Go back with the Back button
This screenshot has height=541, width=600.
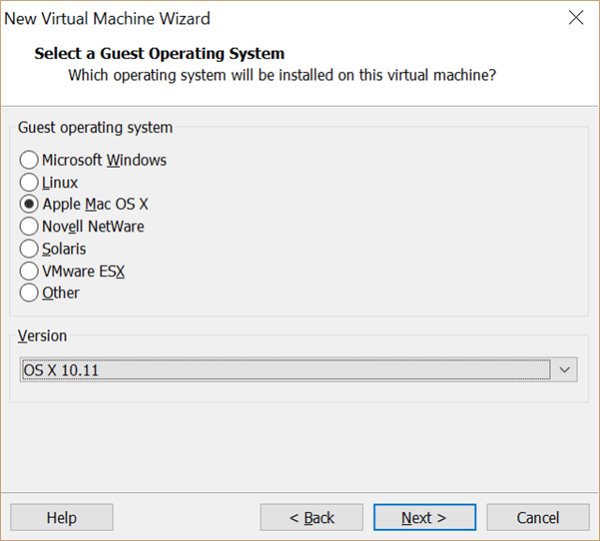tap(311, 517)
